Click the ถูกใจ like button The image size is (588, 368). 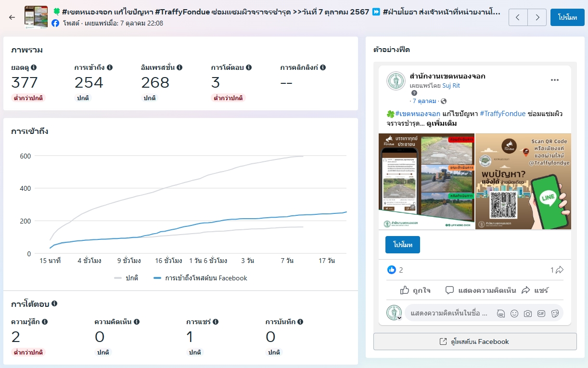[415, 290]
